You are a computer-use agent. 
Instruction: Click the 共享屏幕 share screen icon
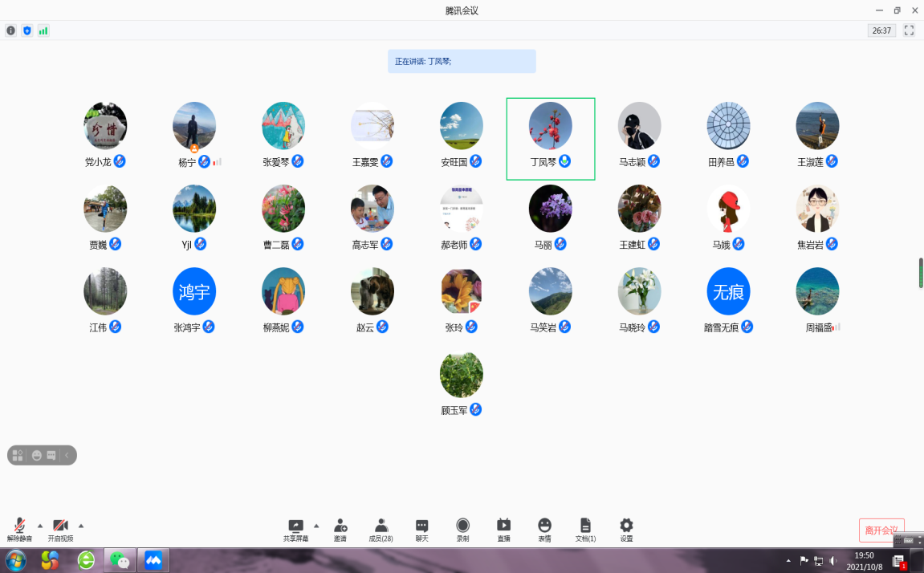295,526
